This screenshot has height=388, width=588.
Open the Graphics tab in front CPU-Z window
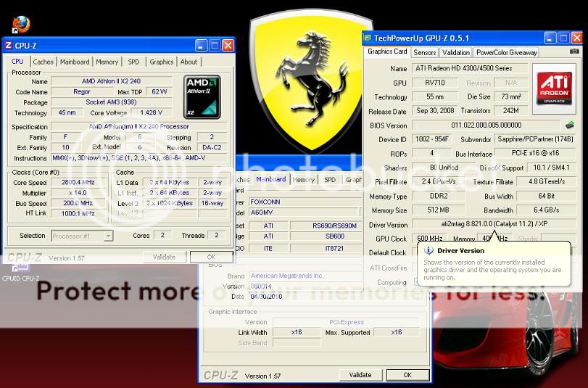click(x=161, y=62)
